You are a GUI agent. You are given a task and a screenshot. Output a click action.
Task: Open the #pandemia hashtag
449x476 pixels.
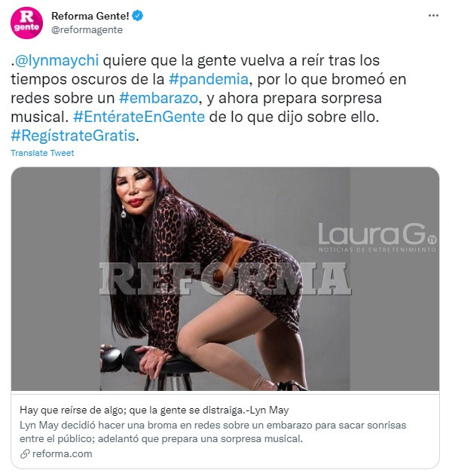coord(209,79)
